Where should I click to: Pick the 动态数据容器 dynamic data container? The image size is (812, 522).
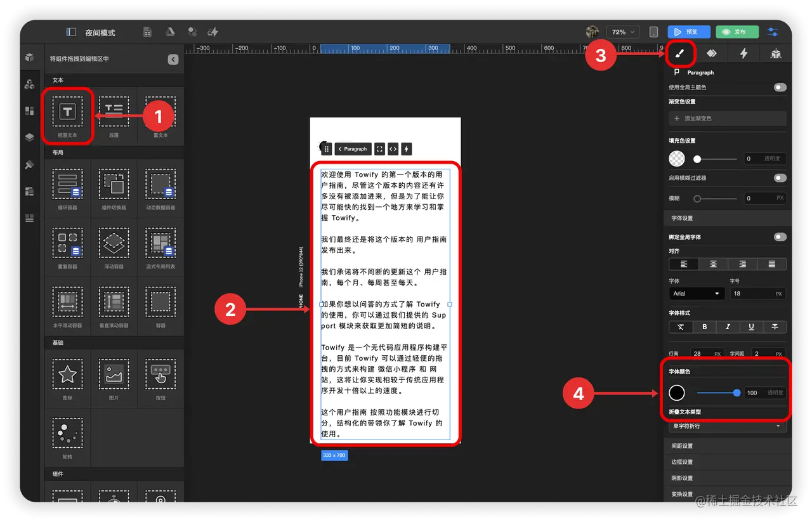(x=160, y=188)
